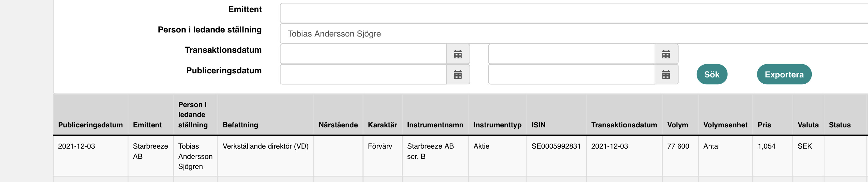Sort table by Befattning header
868x182 pixels.
point(240,125)
